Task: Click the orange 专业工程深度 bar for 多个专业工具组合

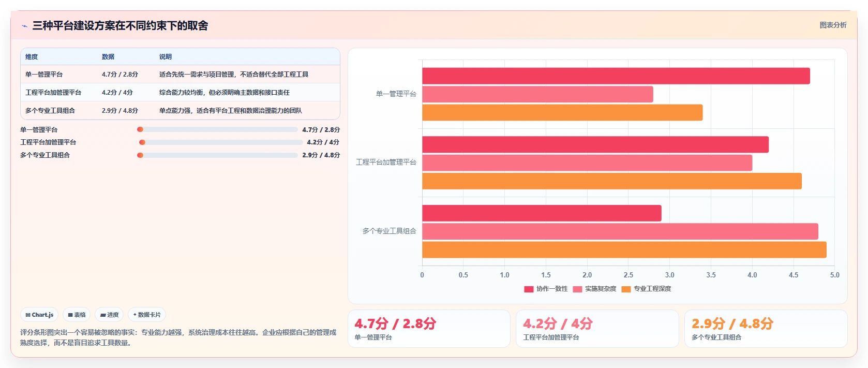Action: 624,249
